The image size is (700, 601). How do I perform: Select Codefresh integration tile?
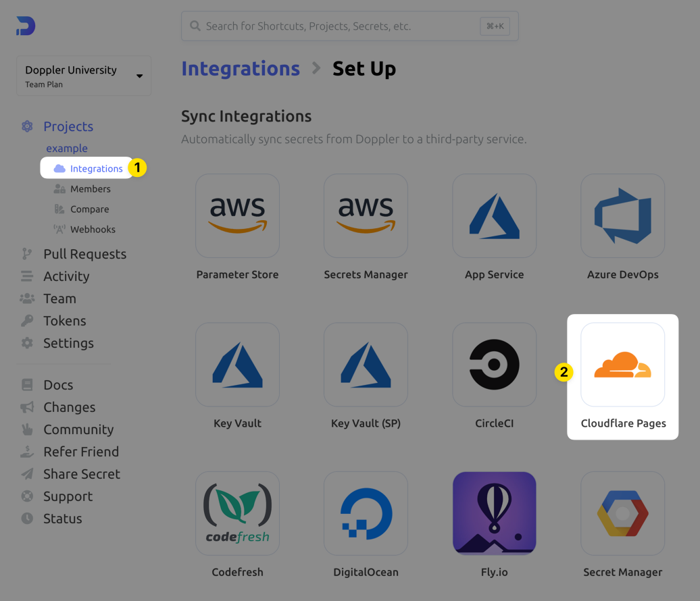(238, 513)
